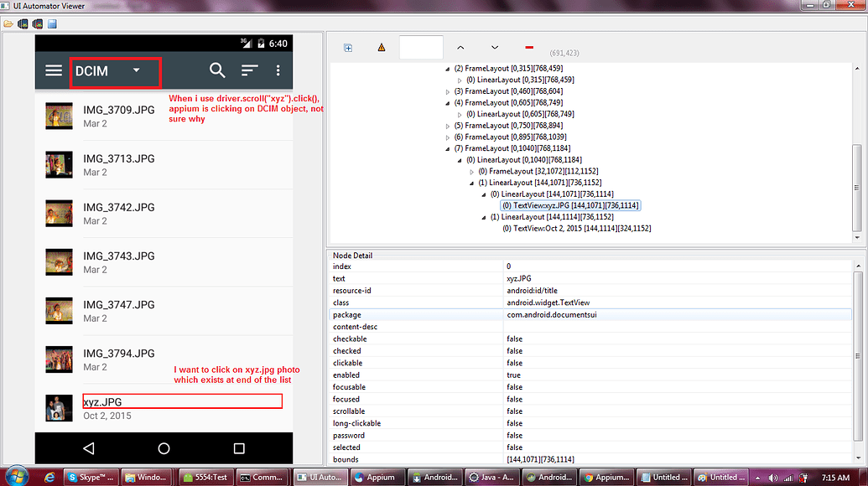Capture device screenshot with the phone icon
The width and height of the screenshot is (868, 486).
[23, 23]
